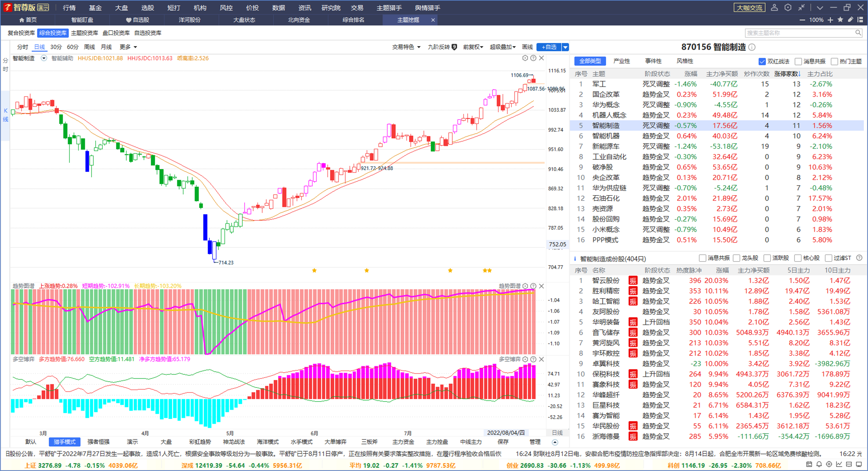Sort by the 涨停家数 column header

(787, 74)
